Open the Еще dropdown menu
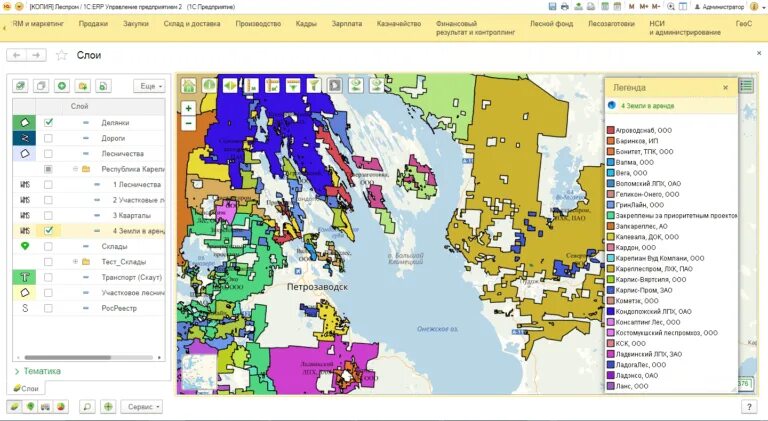Screen dimensions: 768x421 tap(150, 86)
